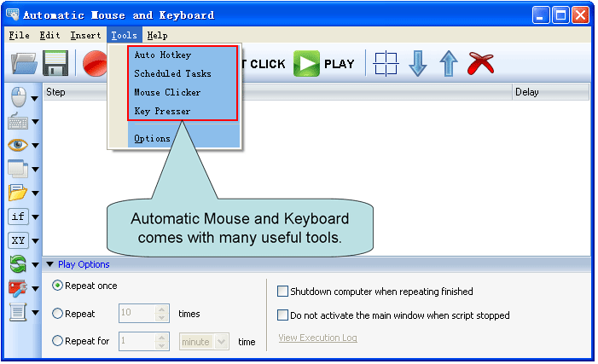The width and height of the screenshot is (598, 364).
Task: Click the Repeat for duration field
Action: (x=137, y=341)
